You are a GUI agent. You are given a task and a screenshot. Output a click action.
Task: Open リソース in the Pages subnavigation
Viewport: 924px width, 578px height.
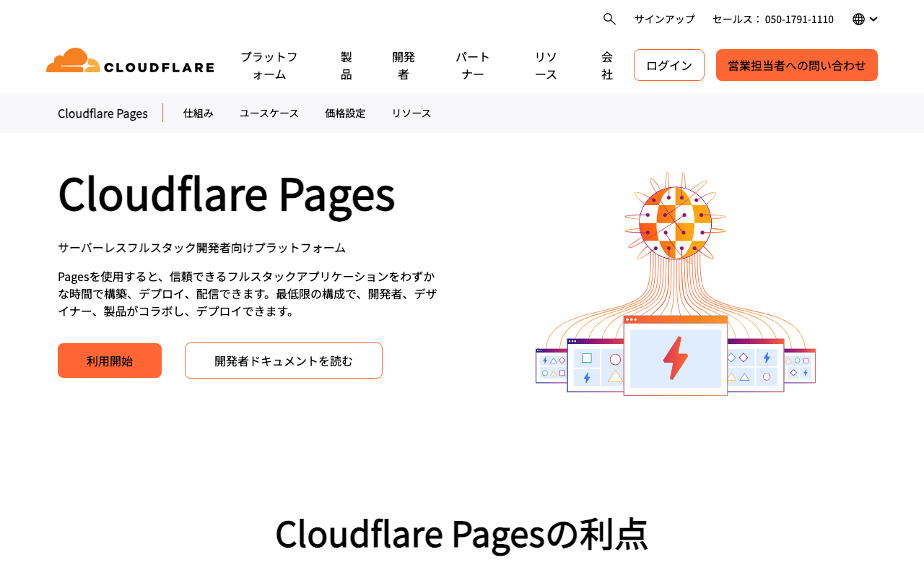[x=411, y=113]
